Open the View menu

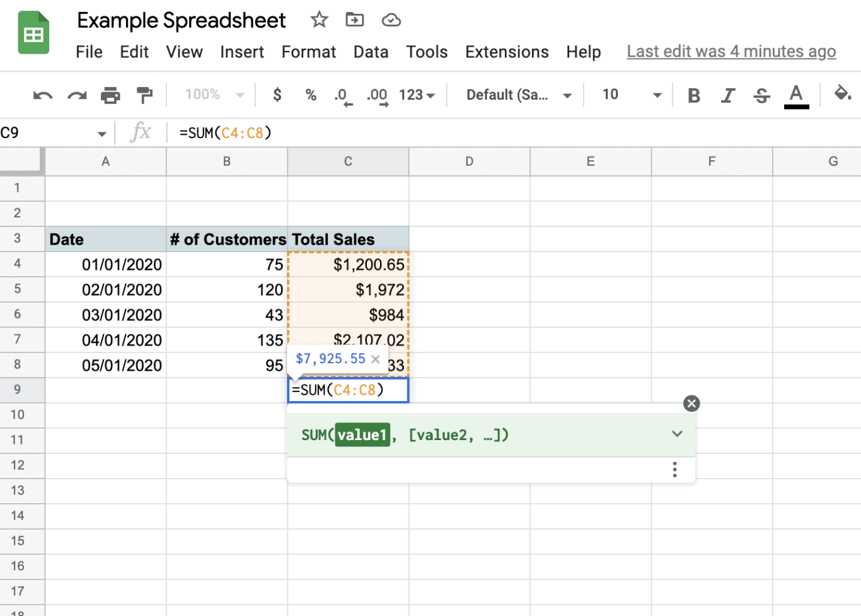pos(184,52)
